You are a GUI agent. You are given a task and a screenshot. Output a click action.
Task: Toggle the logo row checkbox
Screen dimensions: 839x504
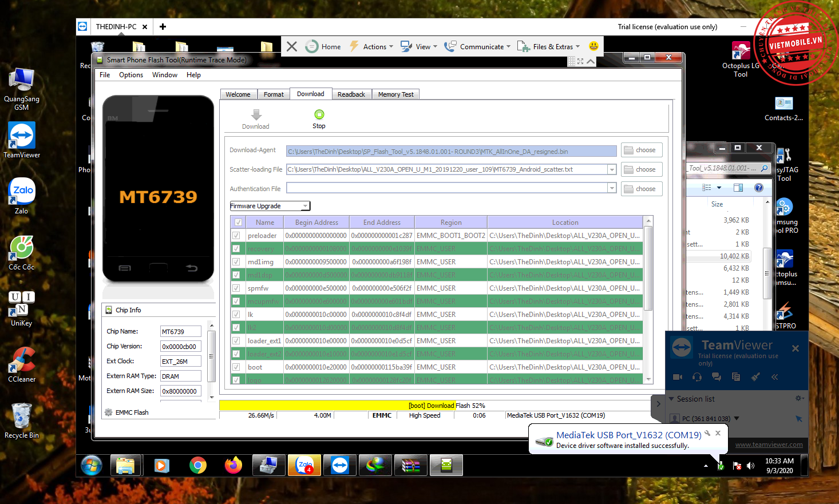click(x=236, y=380)
